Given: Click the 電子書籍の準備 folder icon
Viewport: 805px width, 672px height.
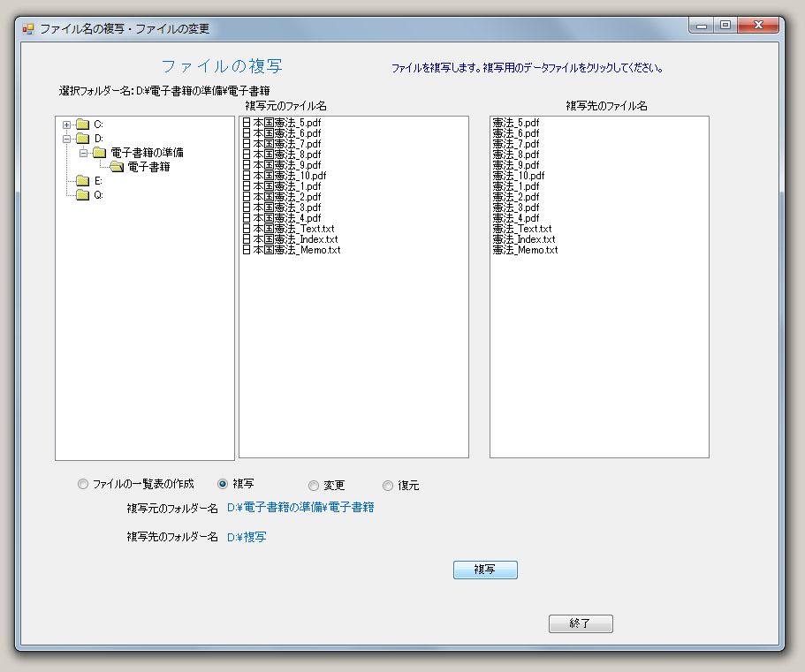Looking at the screenshot, I should point(99,153).
